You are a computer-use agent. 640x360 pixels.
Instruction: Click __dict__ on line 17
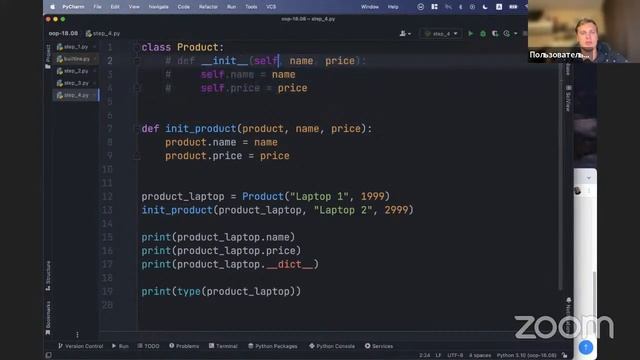click(289, 264)
